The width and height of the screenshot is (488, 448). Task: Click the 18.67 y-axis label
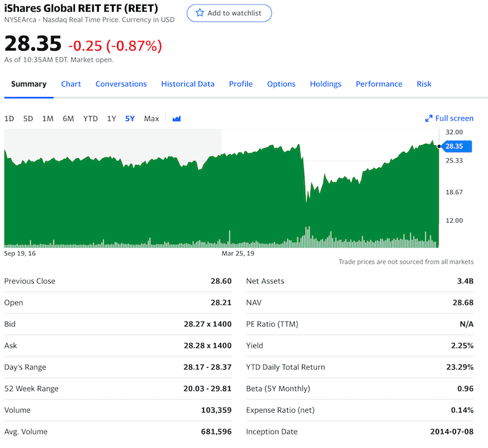[x=454, y=192]
